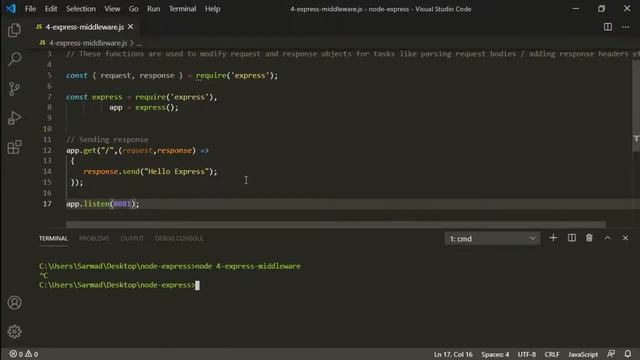
Task: Click the terminal command prompt line
Action: pyautogui.click(x=119, y=285)
